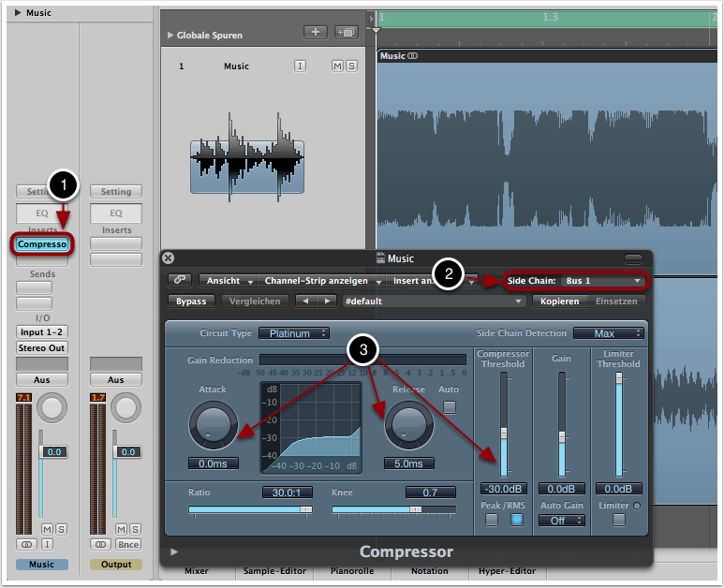Add a new track with plus button
The image size is (724, 588).
tap(316, 32)
